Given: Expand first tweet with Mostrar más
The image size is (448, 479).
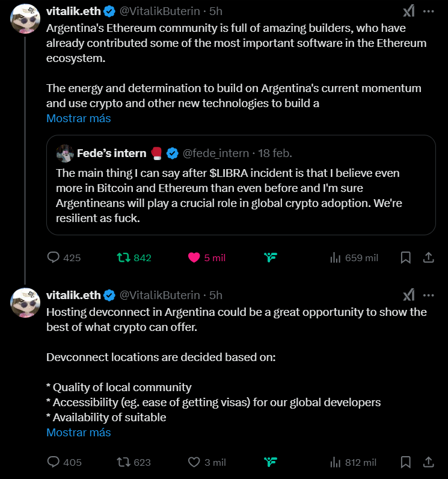Looking at the screenshot, I should point(78,119).
